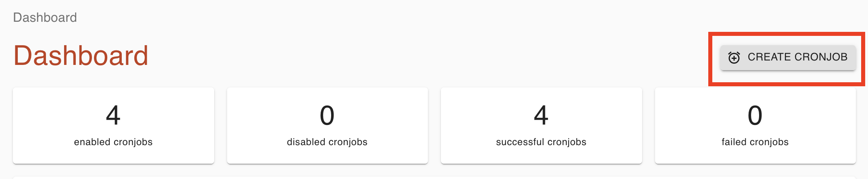
Task: Click the 'disabled cronjobs' label text
Action: click(327, 142)
